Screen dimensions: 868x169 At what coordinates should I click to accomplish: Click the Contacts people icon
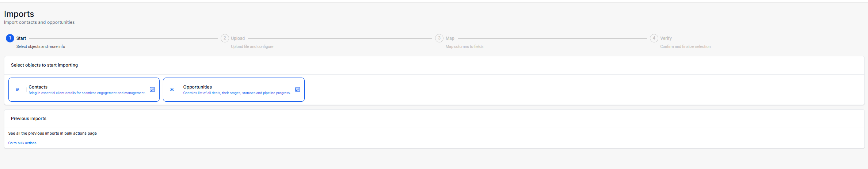point(18,90)
